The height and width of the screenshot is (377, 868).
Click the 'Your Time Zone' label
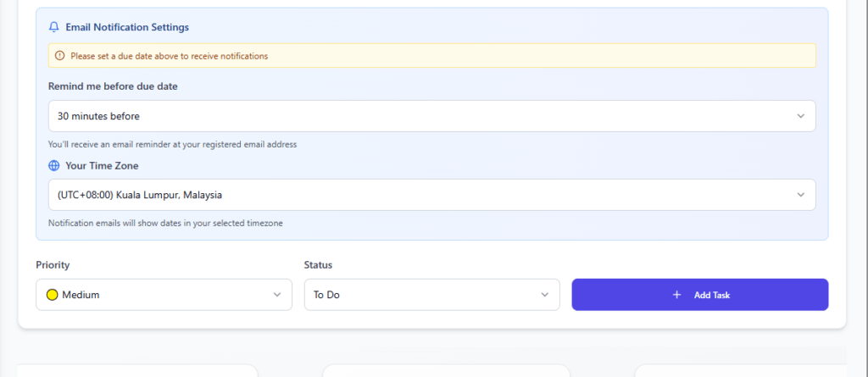tap(102, 166)
